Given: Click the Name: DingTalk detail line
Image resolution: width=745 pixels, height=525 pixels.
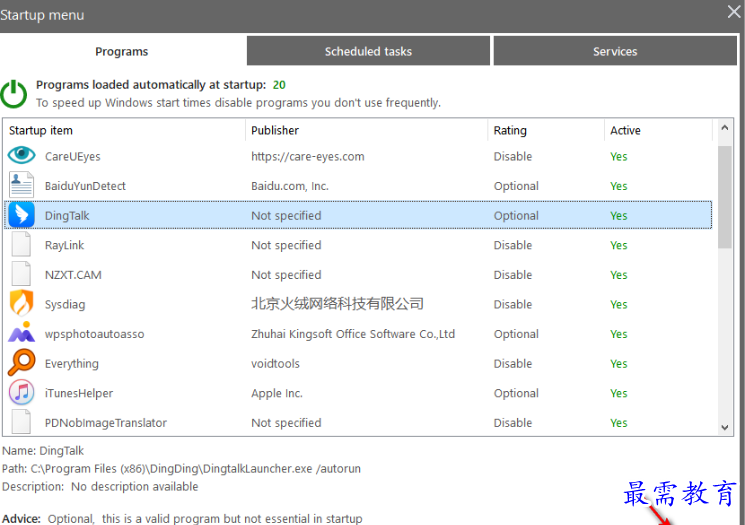Looking at the screenshot, I should pos(43,450).
